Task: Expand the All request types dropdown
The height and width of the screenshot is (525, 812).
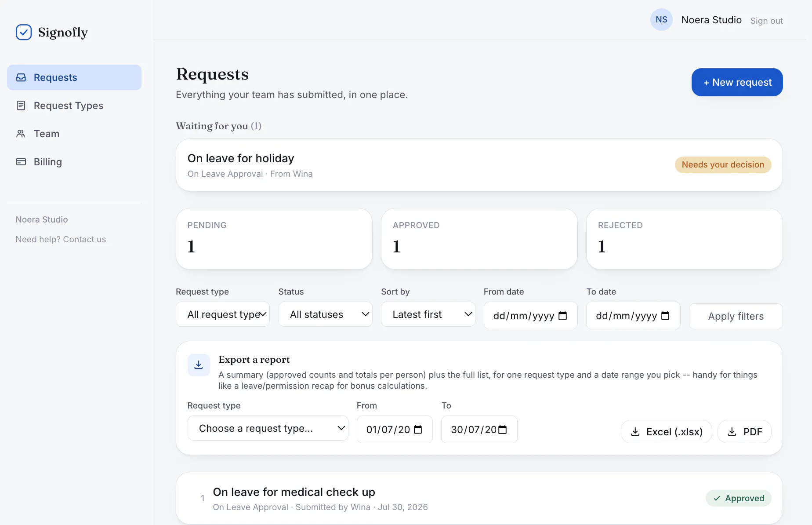Action: (x=223, y=314)
